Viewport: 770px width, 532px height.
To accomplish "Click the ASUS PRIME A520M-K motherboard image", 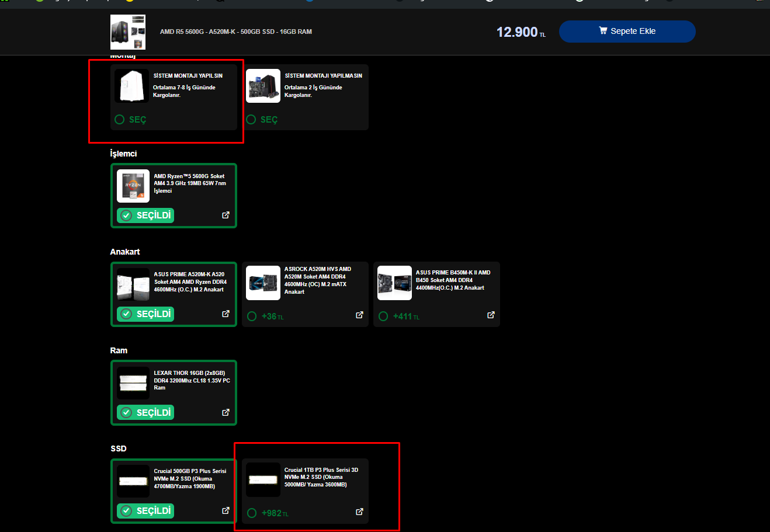I will coord(133,284).
